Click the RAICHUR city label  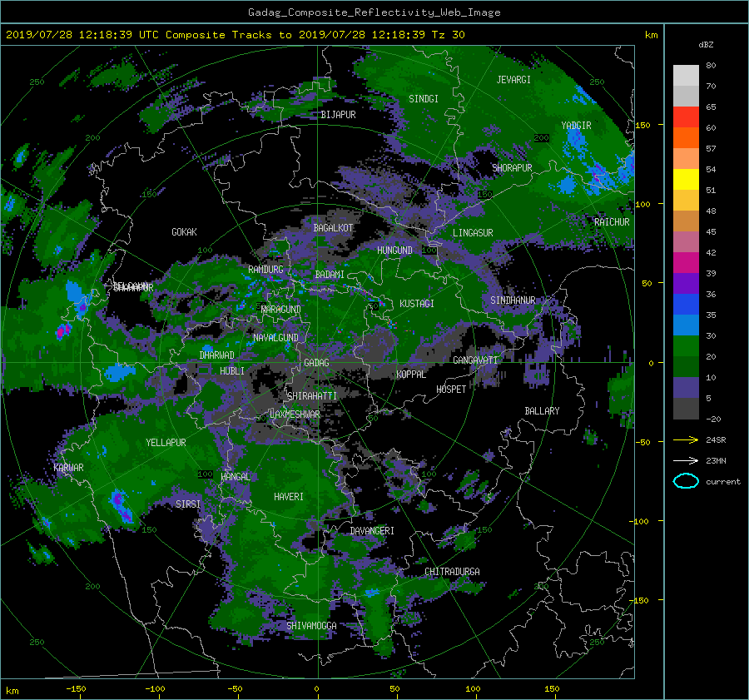tap(612, 222)
